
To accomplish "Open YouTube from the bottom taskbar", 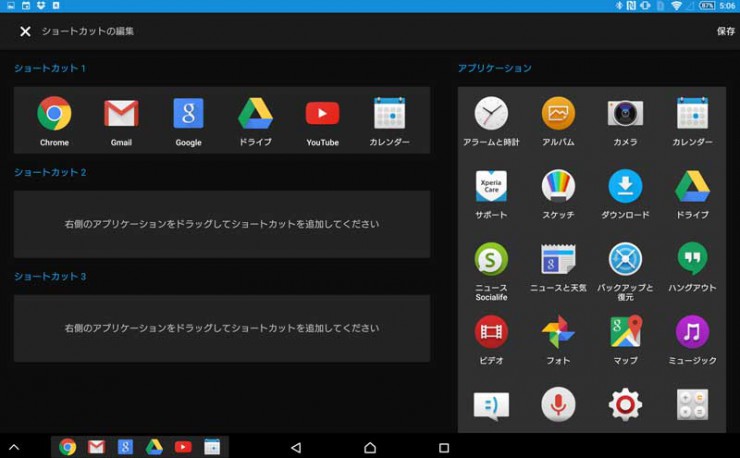I will coord(183,447).
